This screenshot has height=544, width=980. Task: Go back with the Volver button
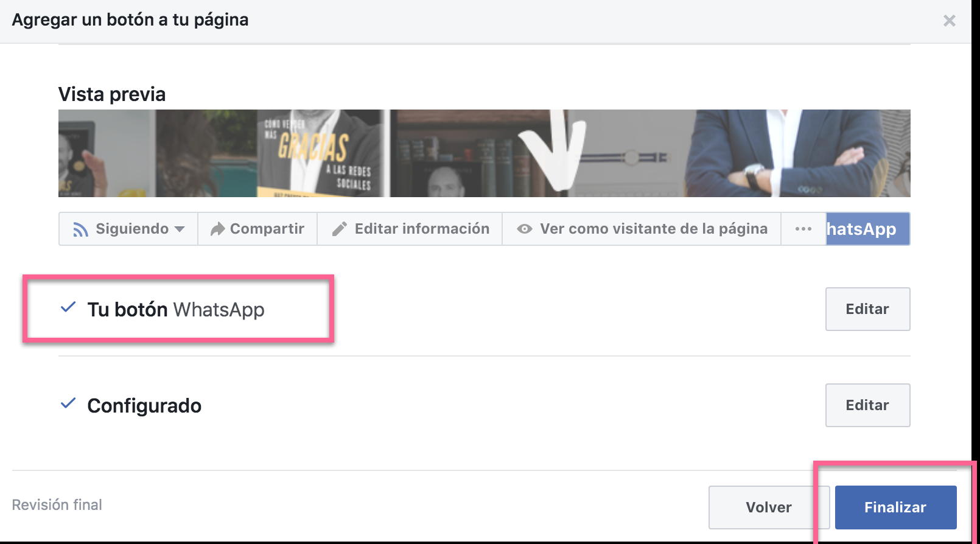pos(769,507)
